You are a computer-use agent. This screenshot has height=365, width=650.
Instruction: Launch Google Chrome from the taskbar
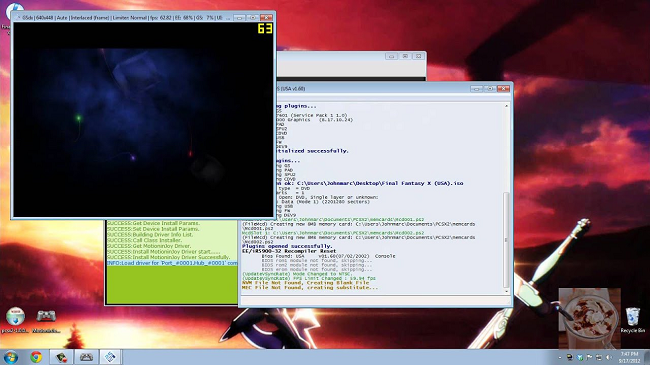point(36,357)
